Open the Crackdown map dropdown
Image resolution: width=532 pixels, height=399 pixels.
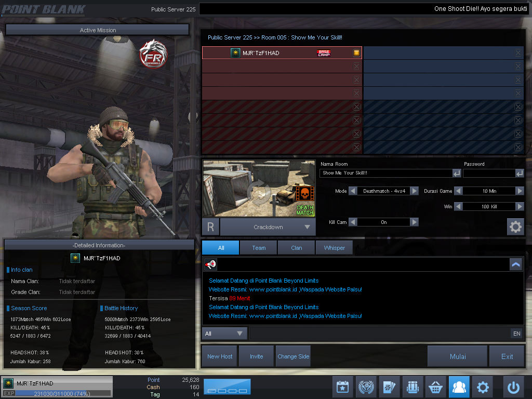point(268,227)
